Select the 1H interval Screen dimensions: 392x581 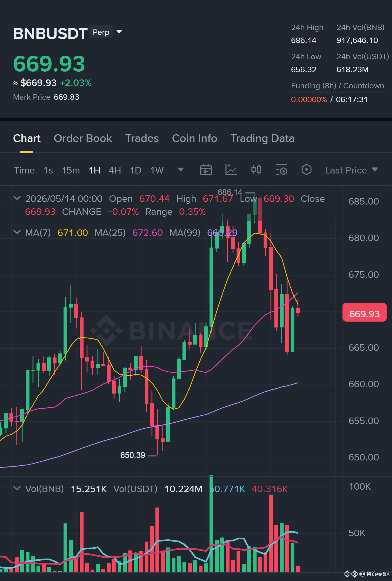[x=95, y=170]
